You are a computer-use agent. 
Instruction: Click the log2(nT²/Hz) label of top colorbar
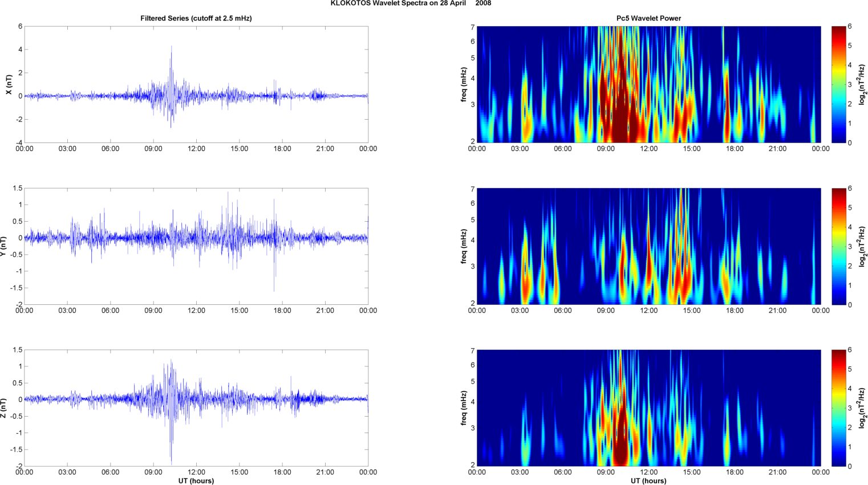click(863, 84)
